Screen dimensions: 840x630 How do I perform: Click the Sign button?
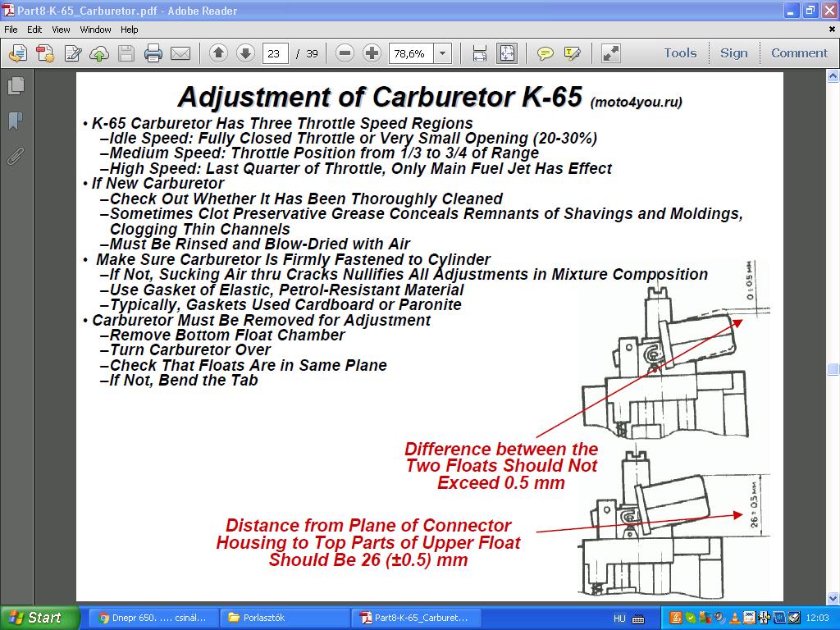tap(733, 53)
